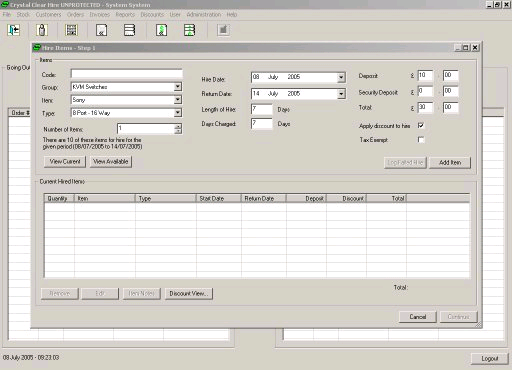Open the Stock menu

pyautogui.click(x=23, y=14)
